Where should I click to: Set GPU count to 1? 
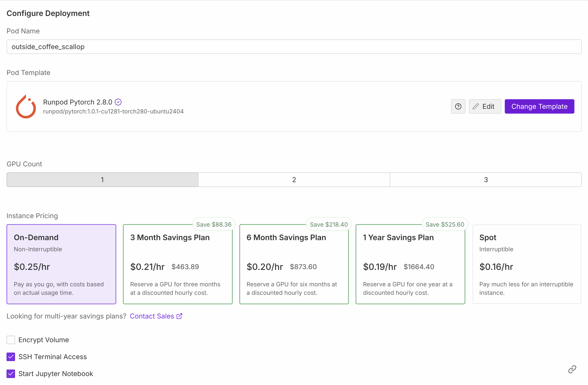pos(102,180)
